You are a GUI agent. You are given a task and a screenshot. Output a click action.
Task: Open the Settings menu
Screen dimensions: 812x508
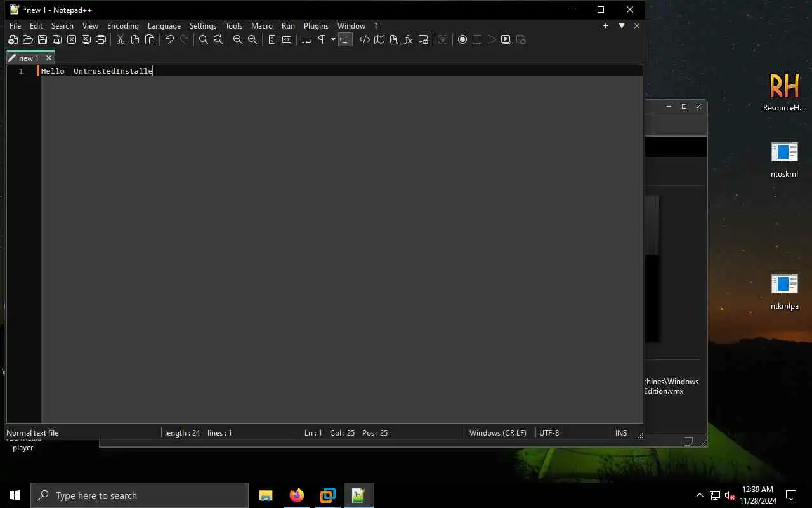(x=203, y=26)
